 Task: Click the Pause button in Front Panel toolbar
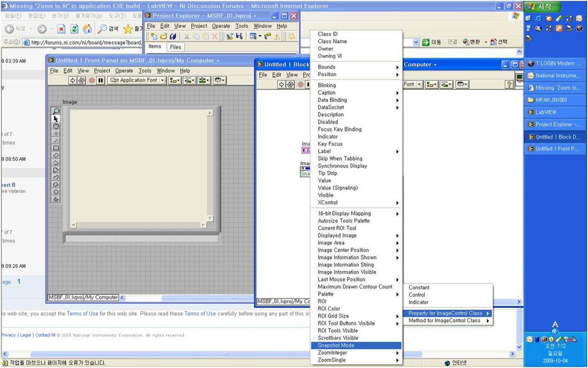[101, 80]
